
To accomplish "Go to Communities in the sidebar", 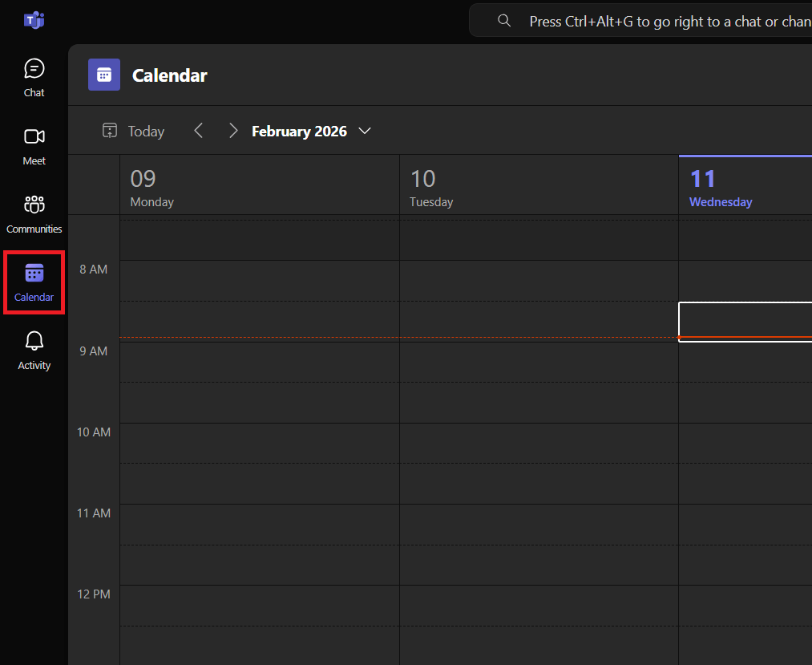I will 34,213.
